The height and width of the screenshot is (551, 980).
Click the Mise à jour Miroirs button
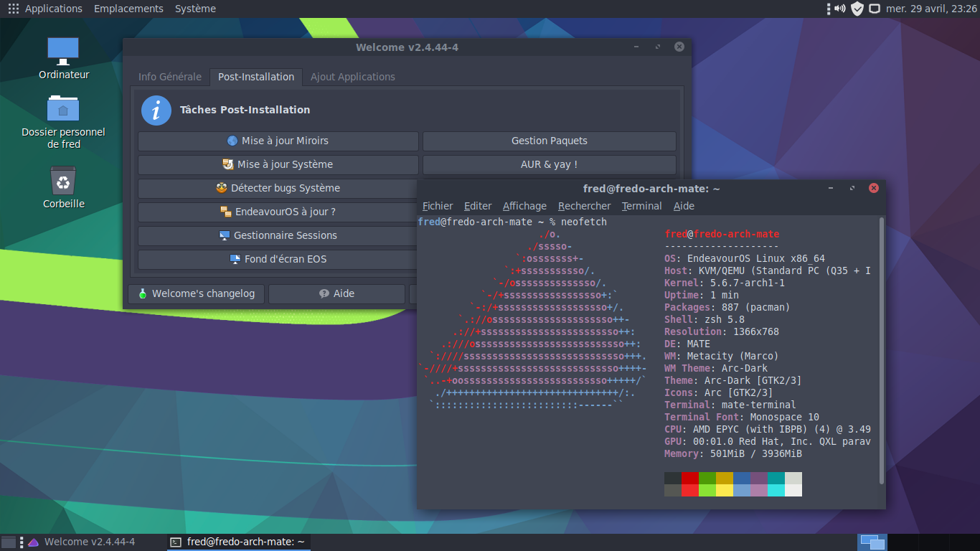pos(278,141)
